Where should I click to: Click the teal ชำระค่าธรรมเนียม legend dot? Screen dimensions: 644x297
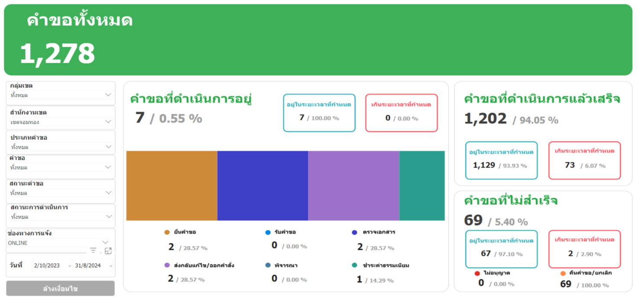[355, 265]
